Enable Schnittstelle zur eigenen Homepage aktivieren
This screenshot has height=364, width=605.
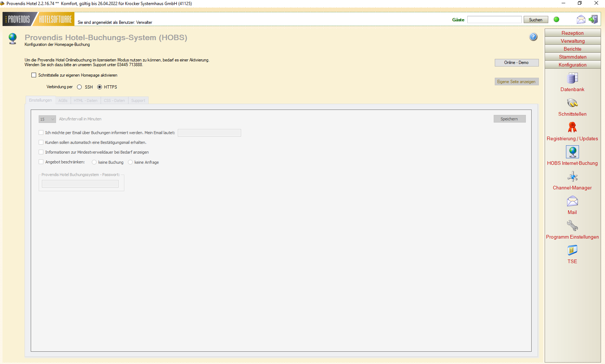pyautogui.click(x=34, y=75)
